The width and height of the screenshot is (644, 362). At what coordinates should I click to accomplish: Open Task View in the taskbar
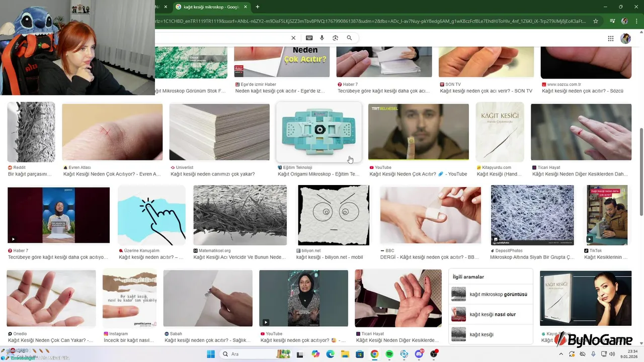pos(300,354)
